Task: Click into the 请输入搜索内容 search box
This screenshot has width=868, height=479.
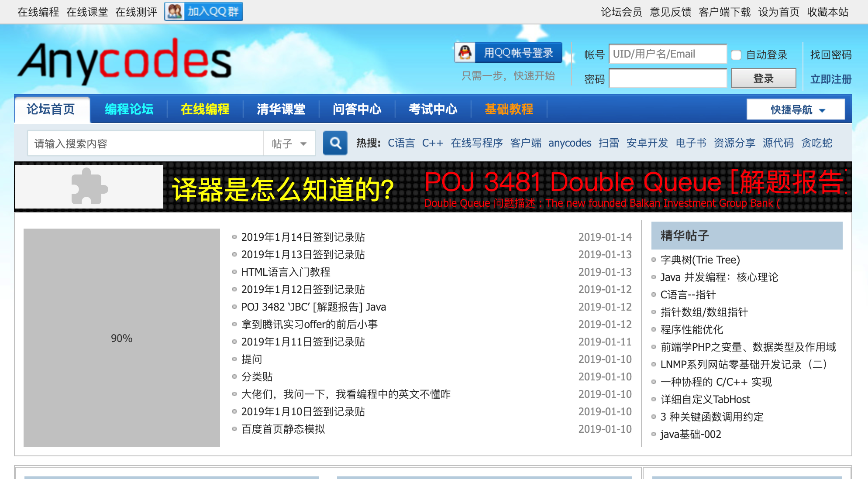Action: [145, 144]
